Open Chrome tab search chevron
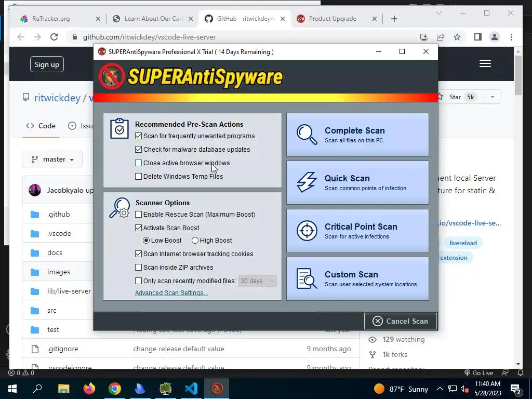This screenshot has width=532, height=399. tap(438, 13)
